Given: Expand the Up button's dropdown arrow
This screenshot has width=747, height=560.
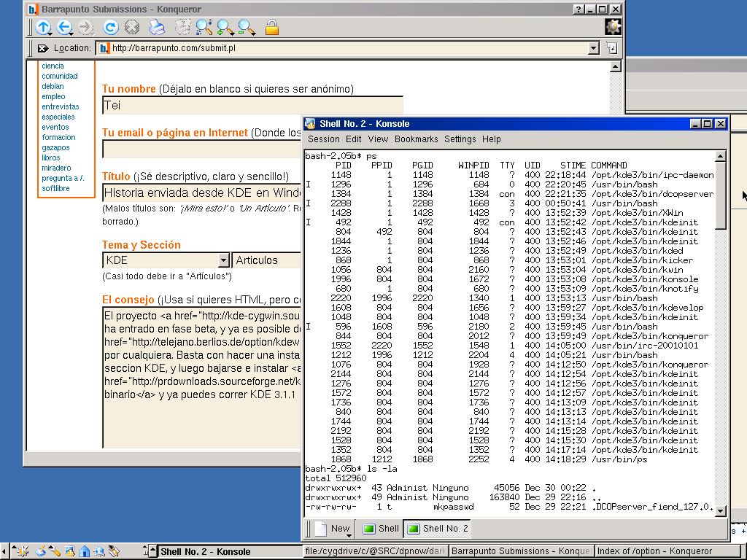Looking at the screenshot, I should [x=50, y=34].
